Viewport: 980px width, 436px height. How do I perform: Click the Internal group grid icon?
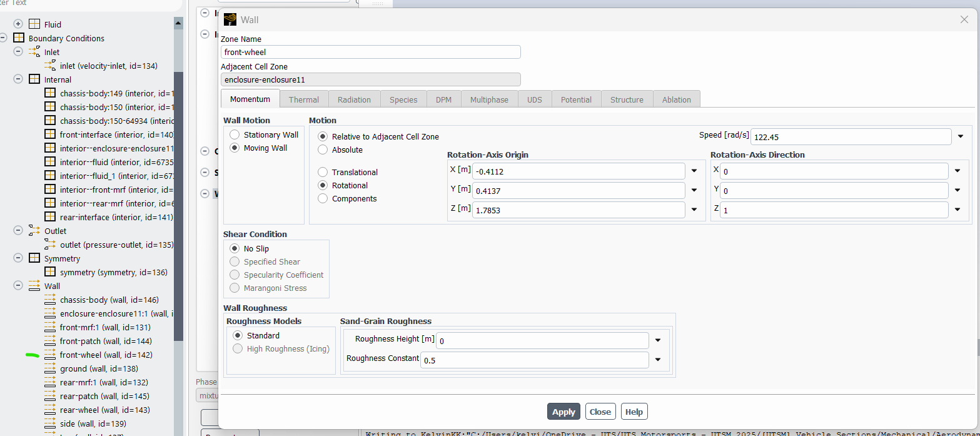(x=34, y=79)
